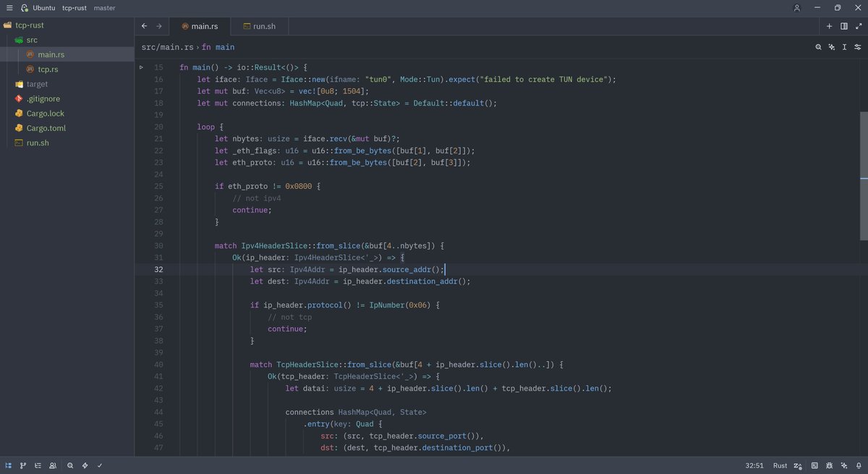Click the lightning bolt status icon
The image size is (868, 474).
85,465
